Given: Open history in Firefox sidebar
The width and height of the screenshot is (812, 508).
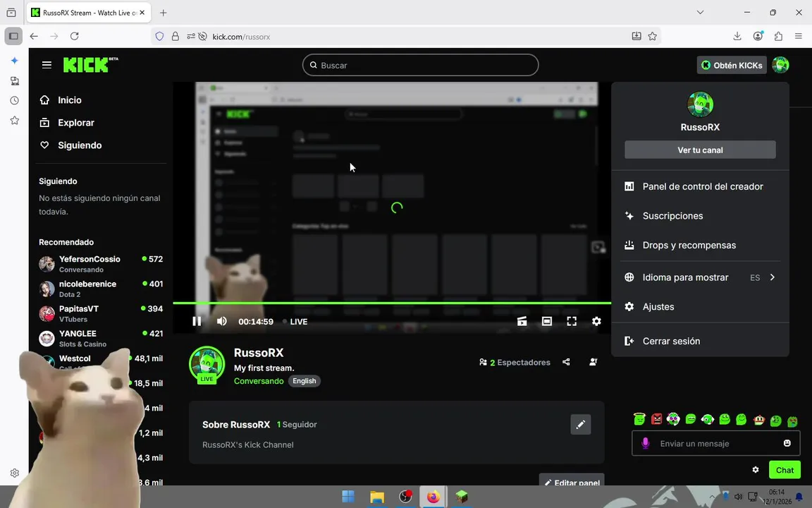Looking at the screenshot, I should tap(15, 101).
